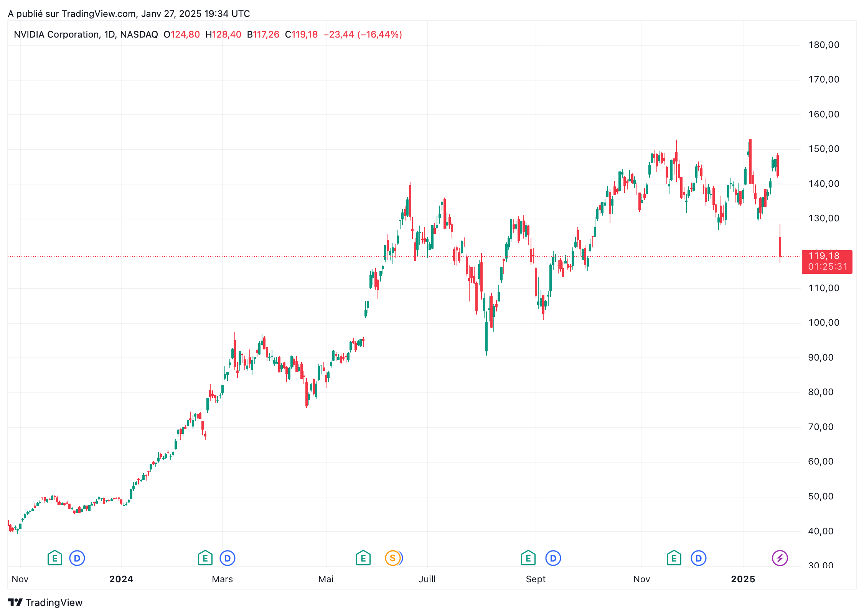Click the open value O124,80
The height and width of the screenshot is (616, 864).
pyautogui.click(x=182, y=35)
